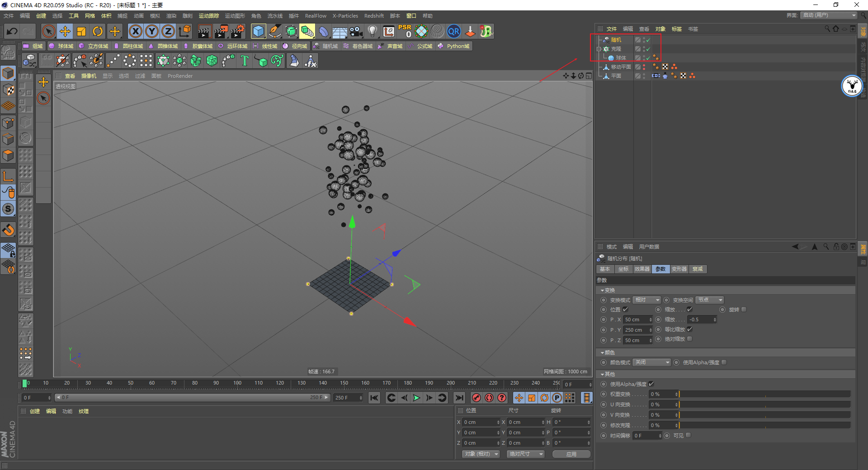
Task: Select the Move tool in top toolbar
Action: (65, 31)
